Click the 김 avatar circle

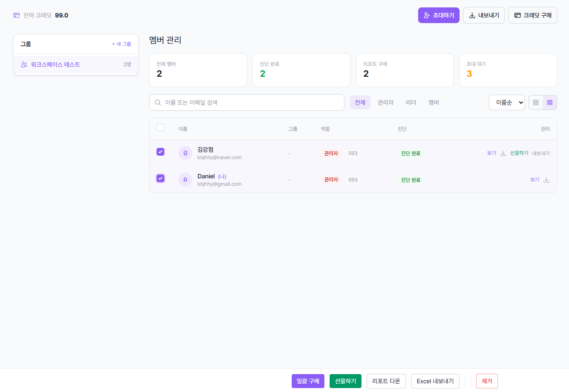pos(185,153)
